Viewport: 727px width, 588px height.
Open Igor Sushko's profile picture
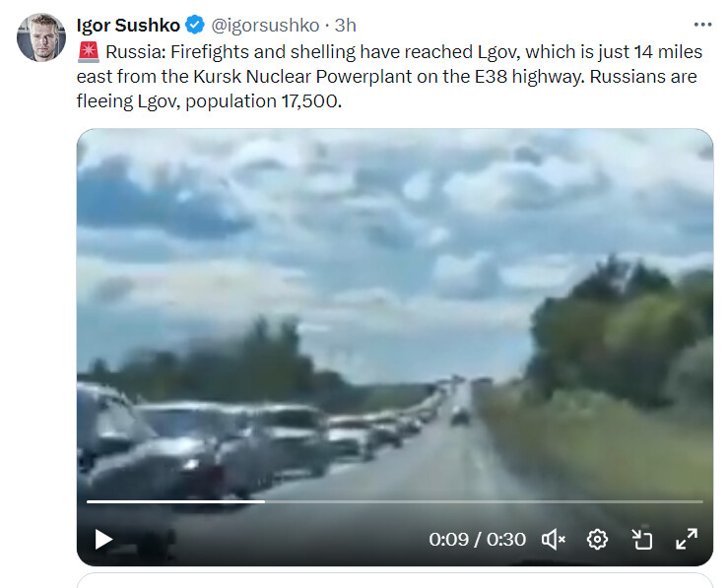point(40,37)
